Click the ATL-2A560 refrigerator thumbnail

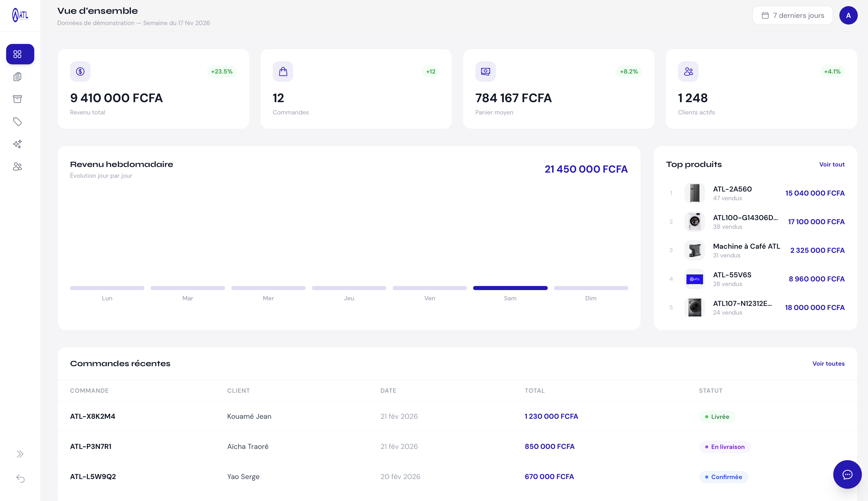click(694, 193)
